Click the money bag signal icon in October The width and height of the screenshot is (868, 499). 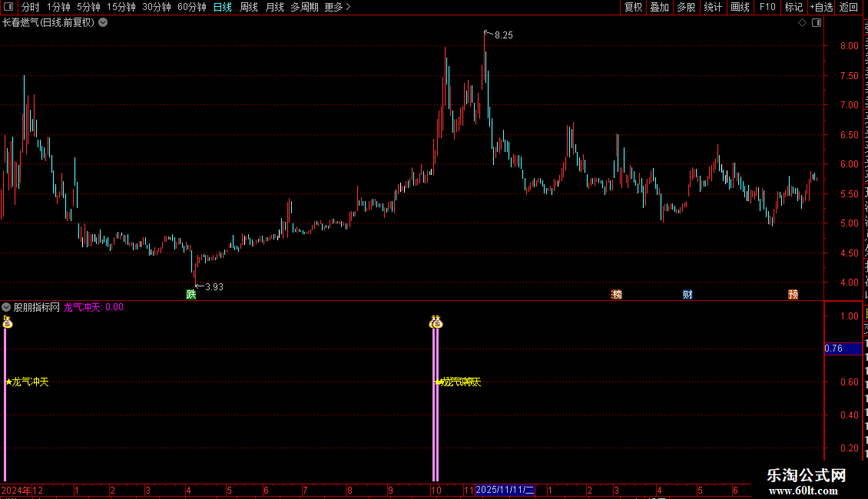click(436, 322)
